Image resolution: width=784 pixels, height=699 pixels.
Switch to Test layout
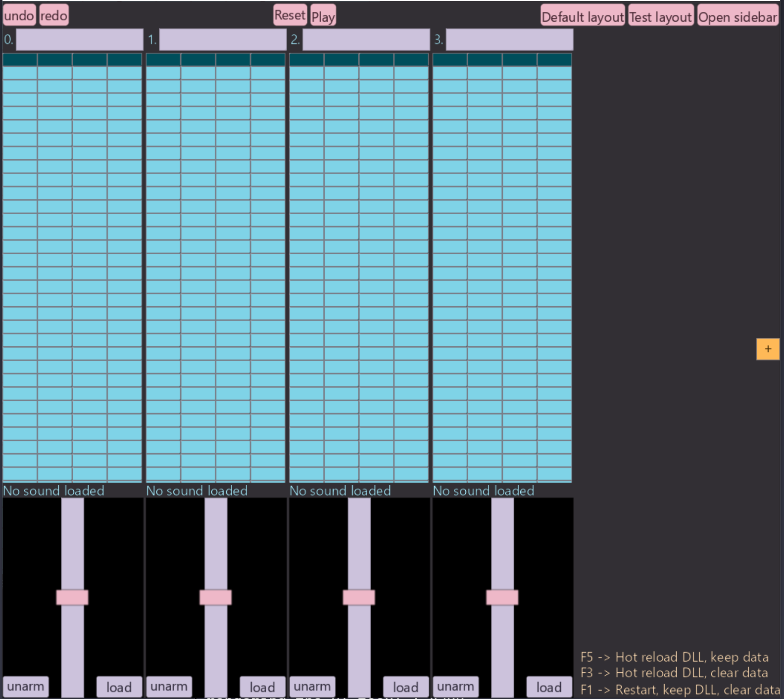(660, 17)
